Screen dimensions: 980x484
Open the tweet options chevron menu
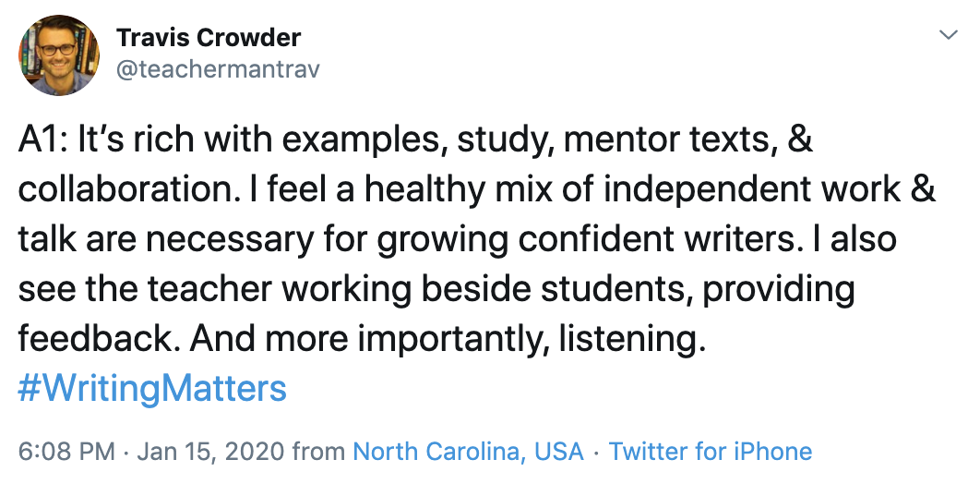click(948, 35)
